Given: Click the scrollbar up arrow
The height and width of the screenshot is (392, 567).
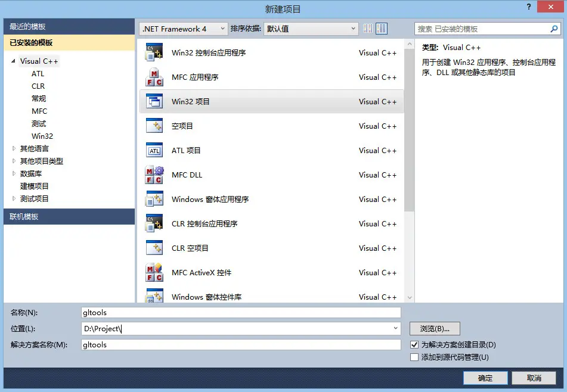Looking at the screenshot, I should tap(410, 44).
